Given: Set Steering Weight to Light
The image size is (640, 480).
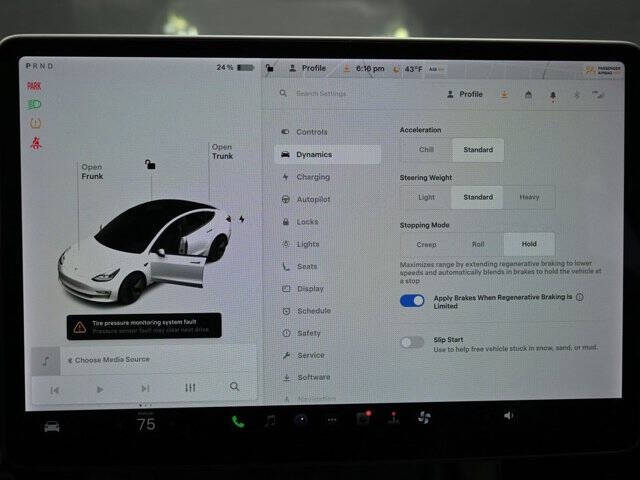Looking at the screenshot, I should click(x=426, y=197).
